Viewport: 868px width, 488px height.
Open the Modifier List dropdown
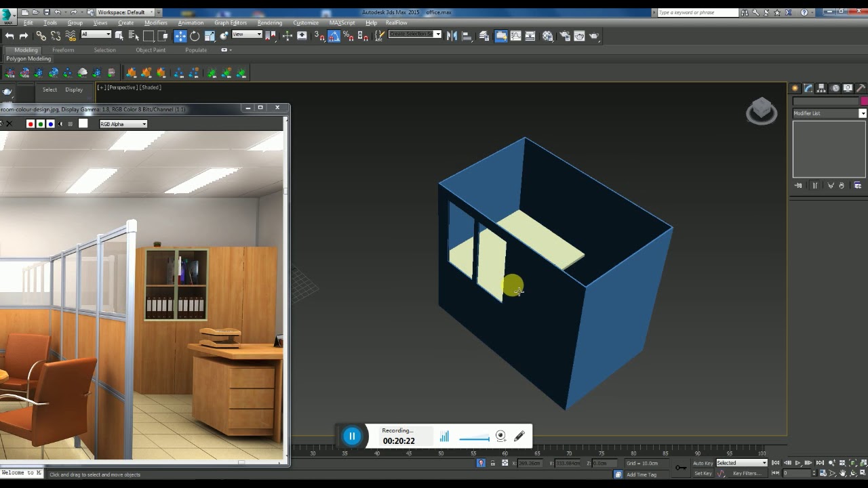[x=829, y=113]
